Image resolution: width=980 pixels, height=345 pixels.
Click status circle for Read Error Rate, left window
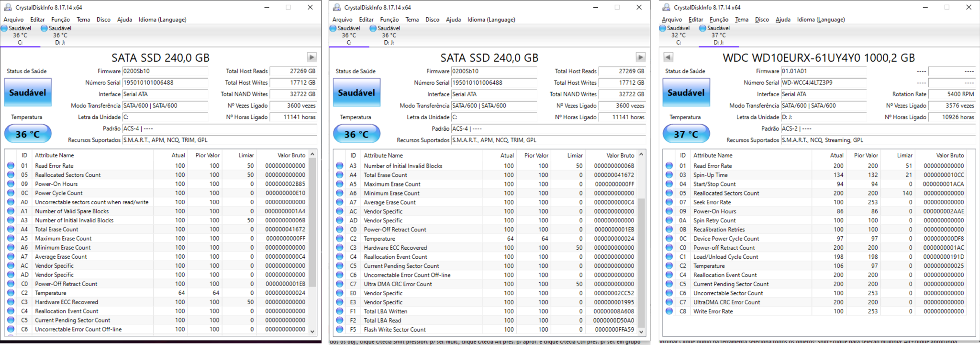coord(11,166)
